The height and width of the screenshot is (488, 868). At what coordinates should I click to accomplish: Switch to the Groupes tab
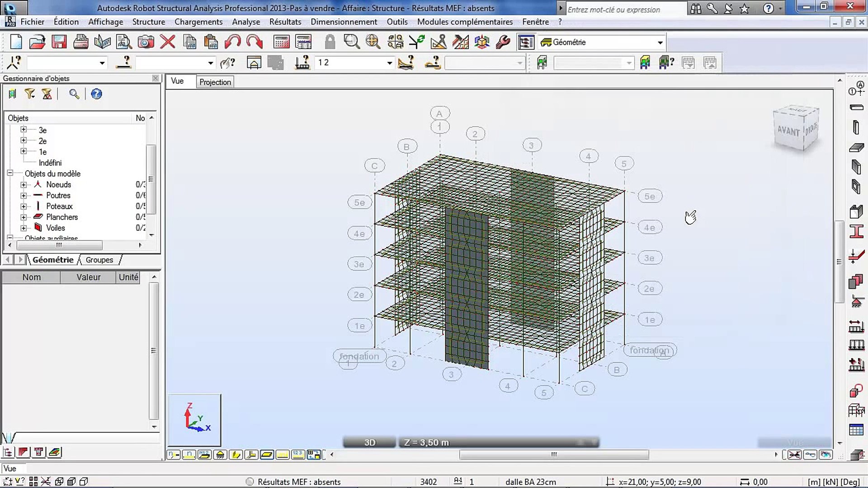click(99, 260)
